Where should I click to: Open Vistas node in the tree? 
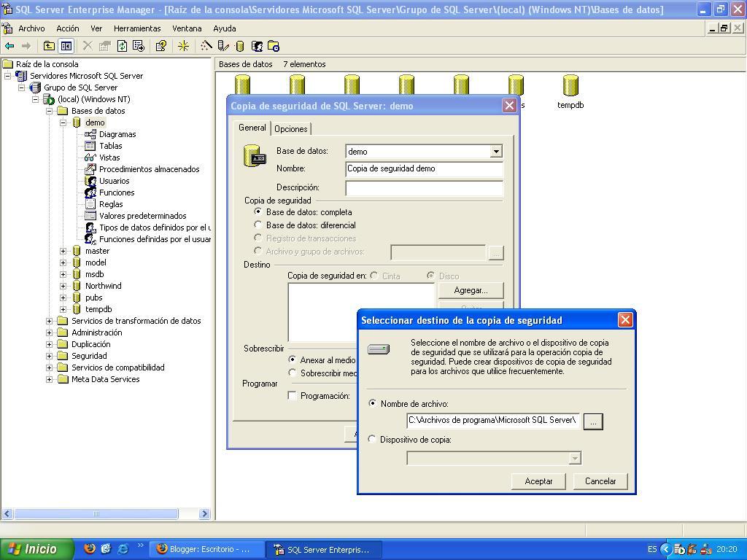coord(109,157)
